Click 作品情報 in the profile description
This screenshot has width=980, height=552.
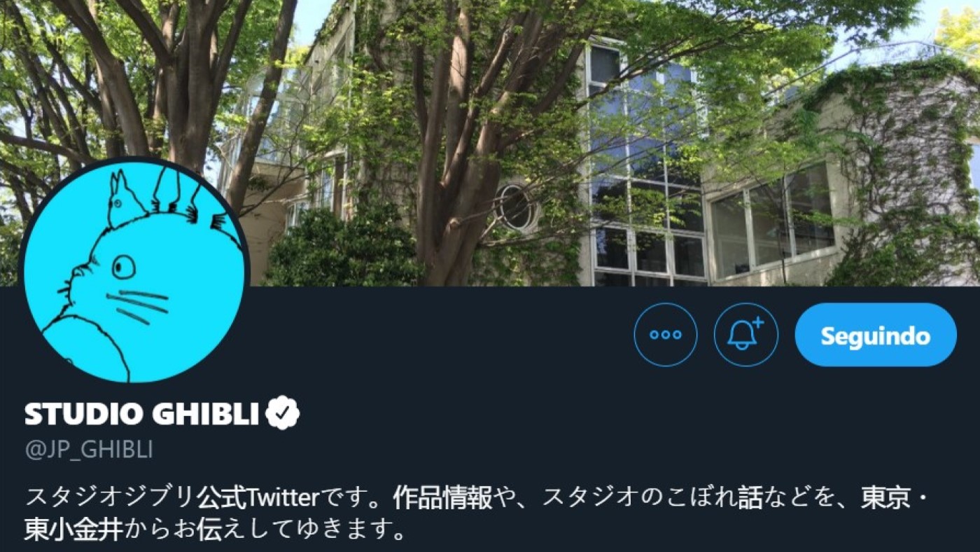[442, 497]
